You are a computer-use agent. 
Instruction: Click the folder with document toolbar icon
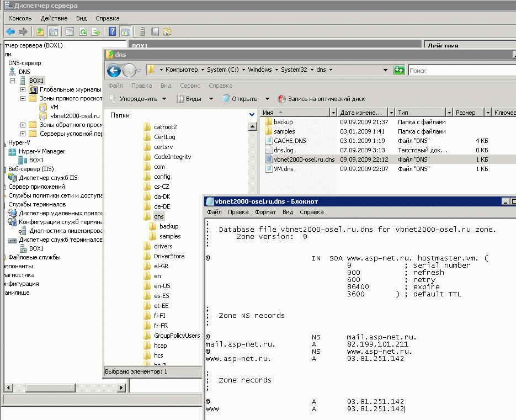click(x=168, y=32)
